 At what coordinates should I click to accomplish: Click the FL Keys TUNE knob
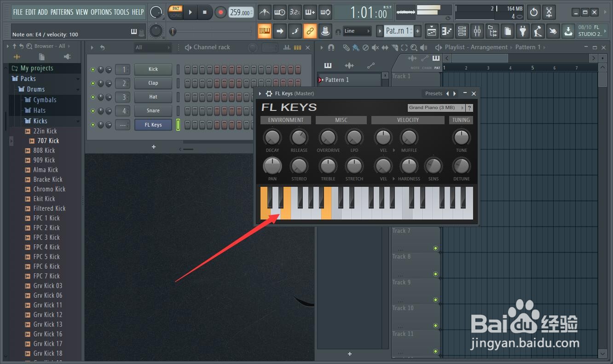coord(461,137)
